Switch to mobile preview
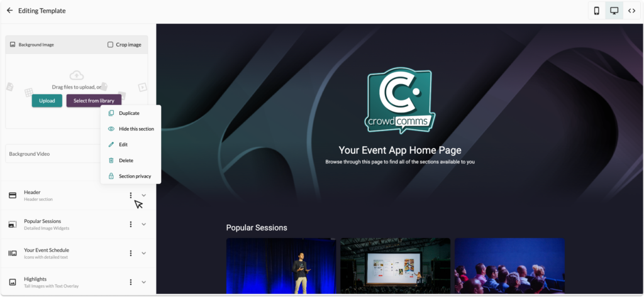The image size is (644, 297). [597, 11]
